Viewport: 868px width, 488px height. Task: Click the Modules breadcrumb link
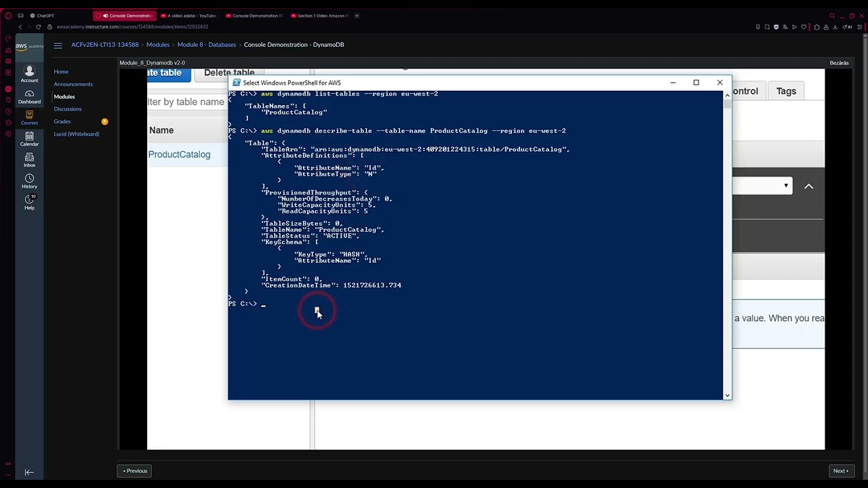158,45
